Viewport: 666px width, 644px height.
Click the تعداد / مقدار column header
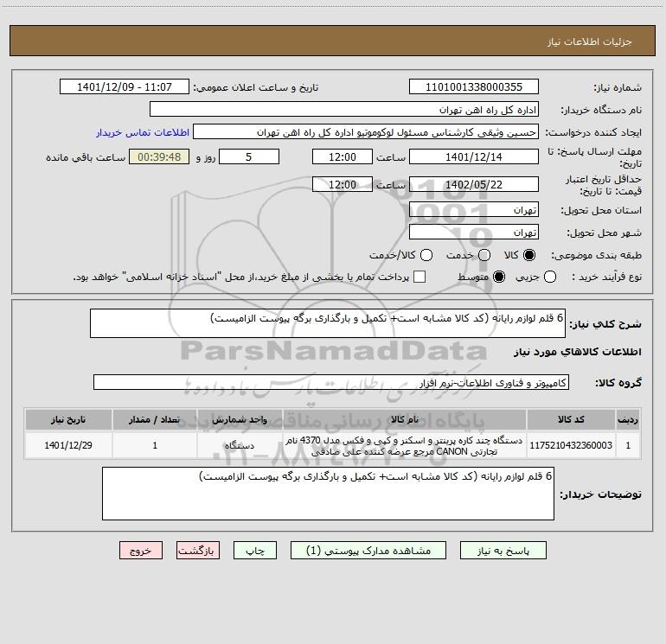click(155, 419)
